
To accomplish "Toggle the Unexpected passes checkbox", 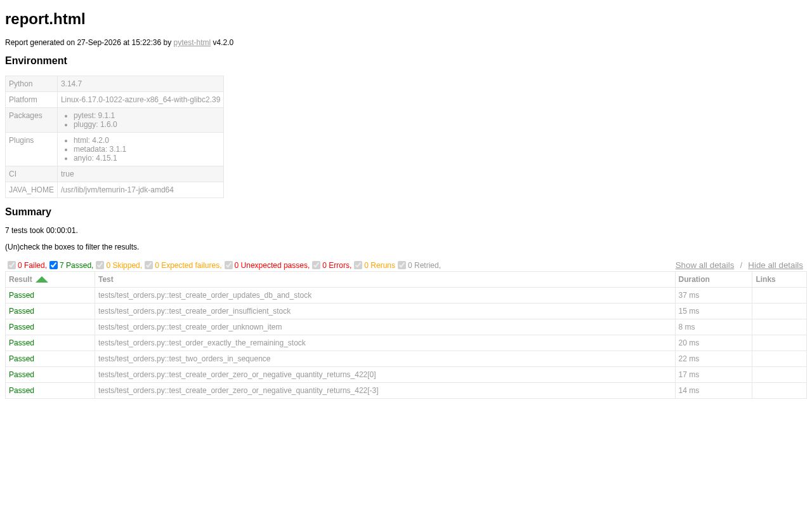I will tap(228, 265).
